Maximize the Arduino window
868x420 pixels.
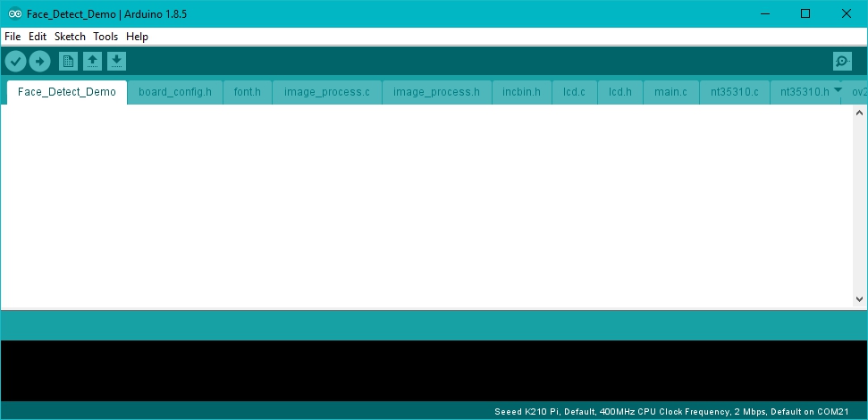806,13
